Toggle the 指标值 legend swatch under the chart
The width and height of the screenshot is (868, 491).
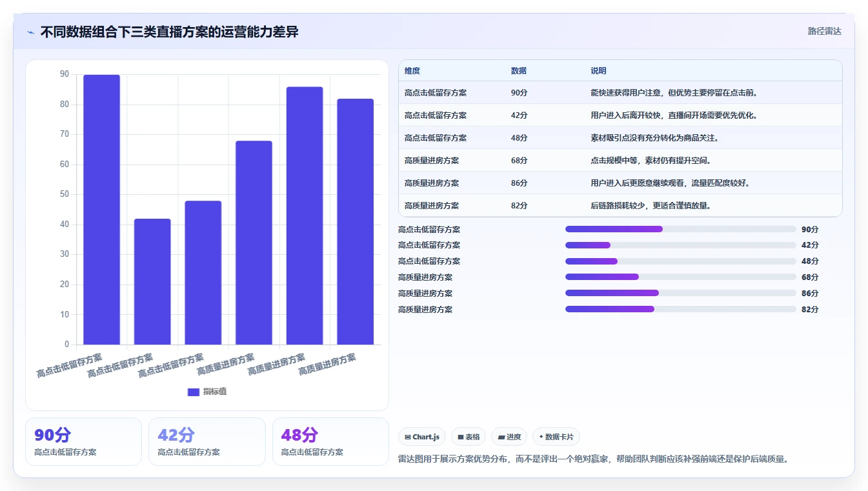point(193,392)
